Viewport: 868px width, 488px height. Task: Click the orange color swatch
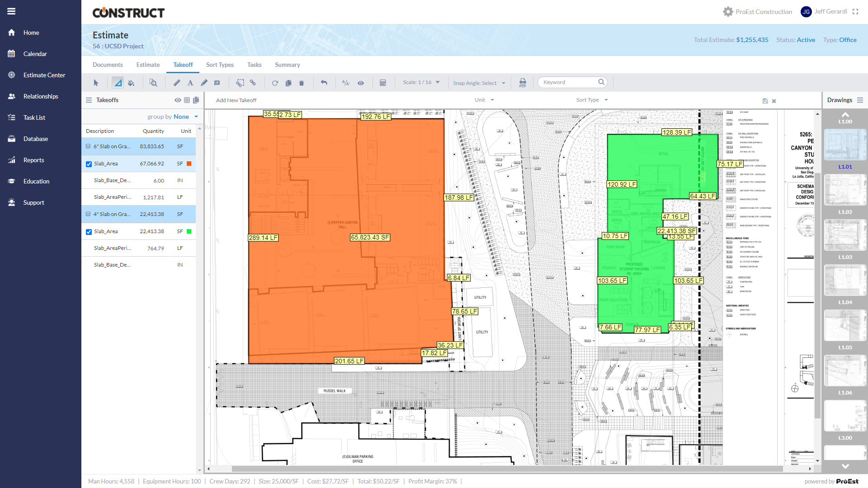point(189,164)
